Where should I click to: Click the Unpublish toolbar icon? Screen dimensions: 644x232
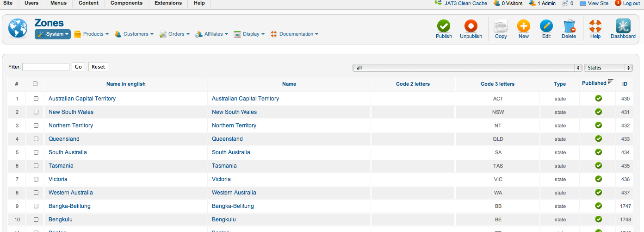point(471,26)
